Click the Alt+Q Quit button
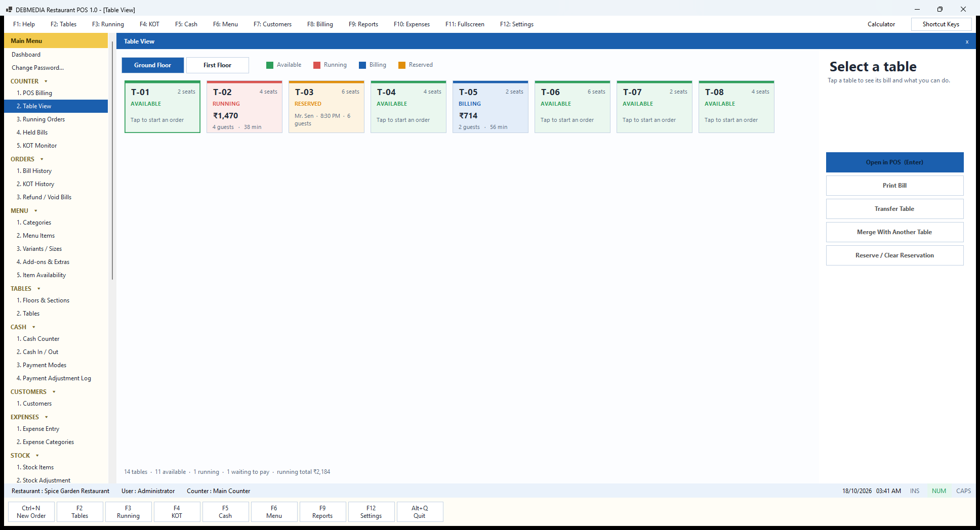 (x=420, y=512)
